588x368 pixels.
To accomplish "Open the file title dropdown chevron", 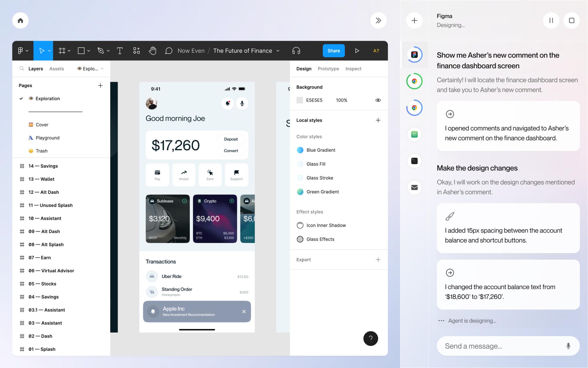I will tap(278, 51).
